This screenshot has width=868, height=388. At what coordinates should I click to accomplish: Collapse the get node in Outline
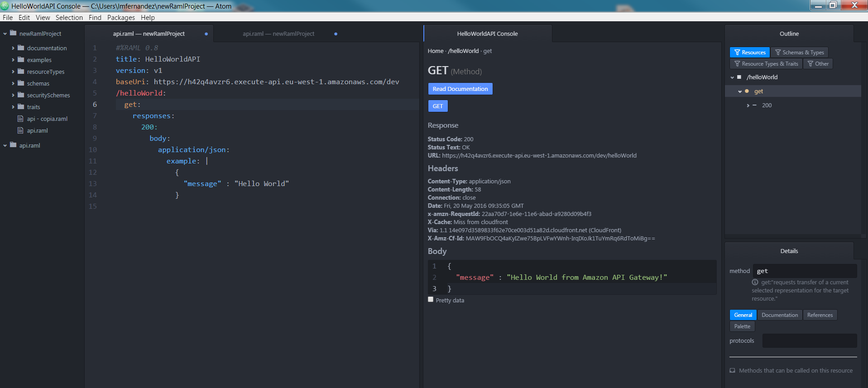(740, 91)
